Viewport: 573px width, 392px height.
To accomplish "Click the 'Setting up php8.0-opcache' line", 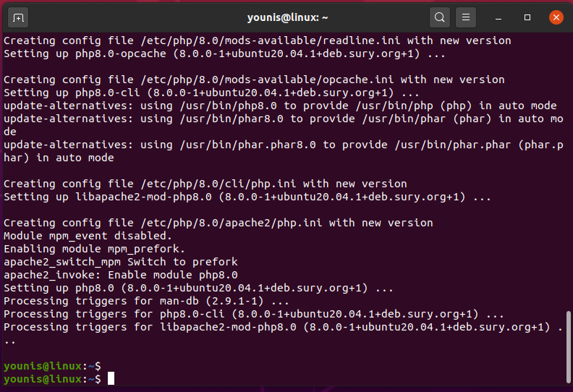I will click(224, 54).
